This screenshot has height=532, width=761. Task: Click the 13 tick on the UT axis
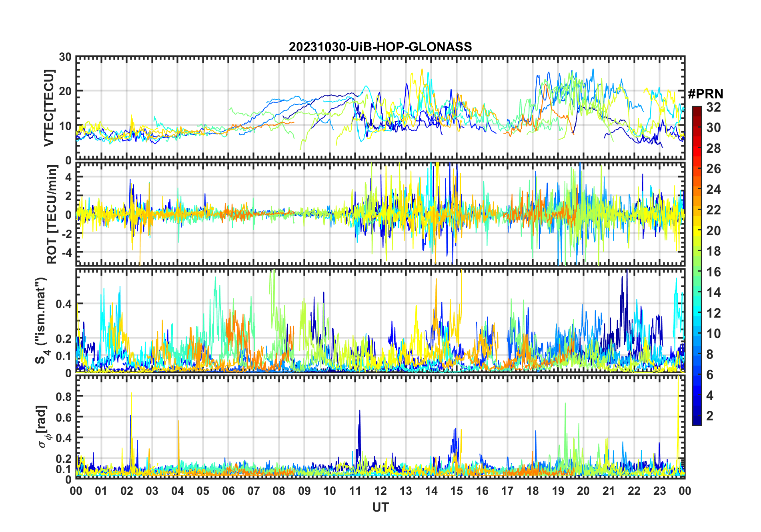pyautogui.click(x=406, y=491)
